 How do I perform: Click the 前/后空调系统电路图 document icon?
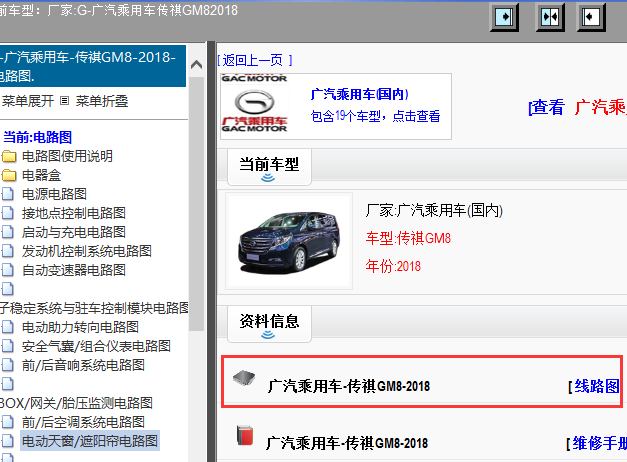[8, 422]
